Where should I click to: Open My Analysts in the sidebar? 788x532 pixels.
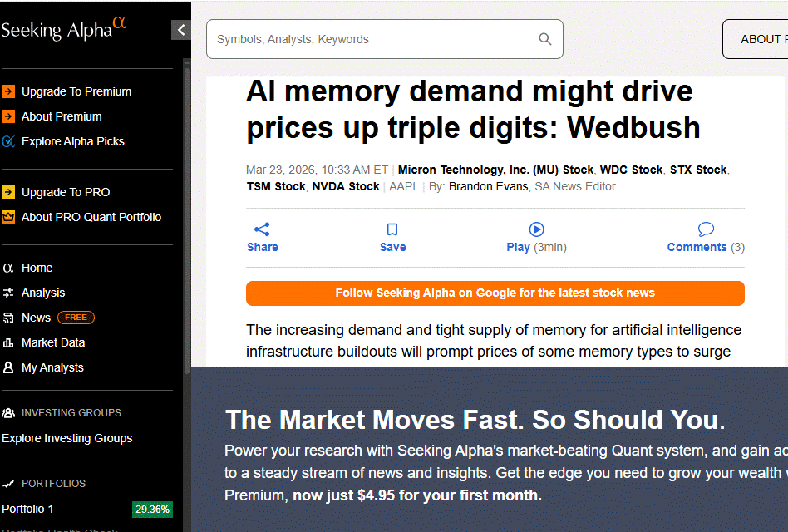[52, 367]
